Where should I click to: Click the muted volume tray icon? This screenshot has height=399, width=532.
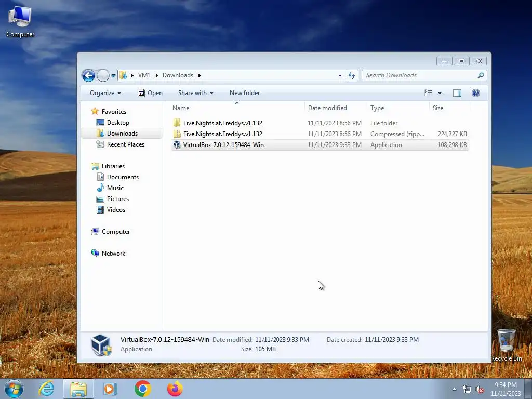point(480,389)
